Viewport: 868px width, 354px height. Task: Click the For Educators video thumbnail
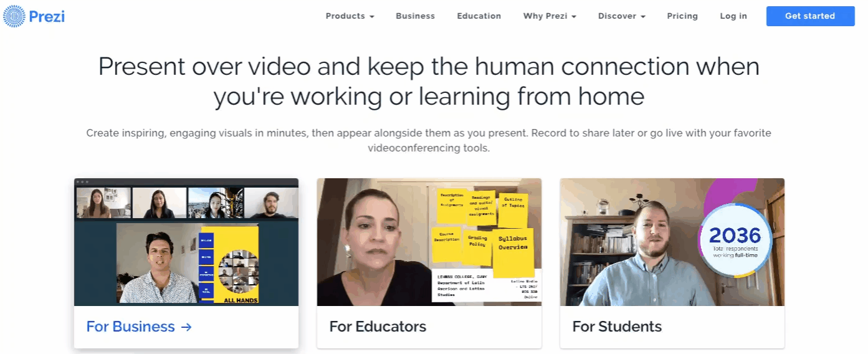click(429, 242)
